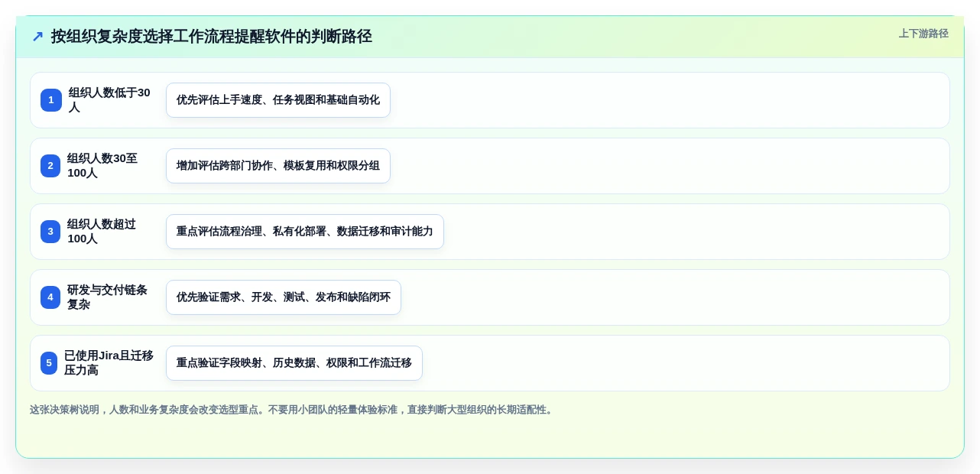This screenshot has width=980, height=474.
Task: Click the arrow icon beside the title
Action: point(37,37)
